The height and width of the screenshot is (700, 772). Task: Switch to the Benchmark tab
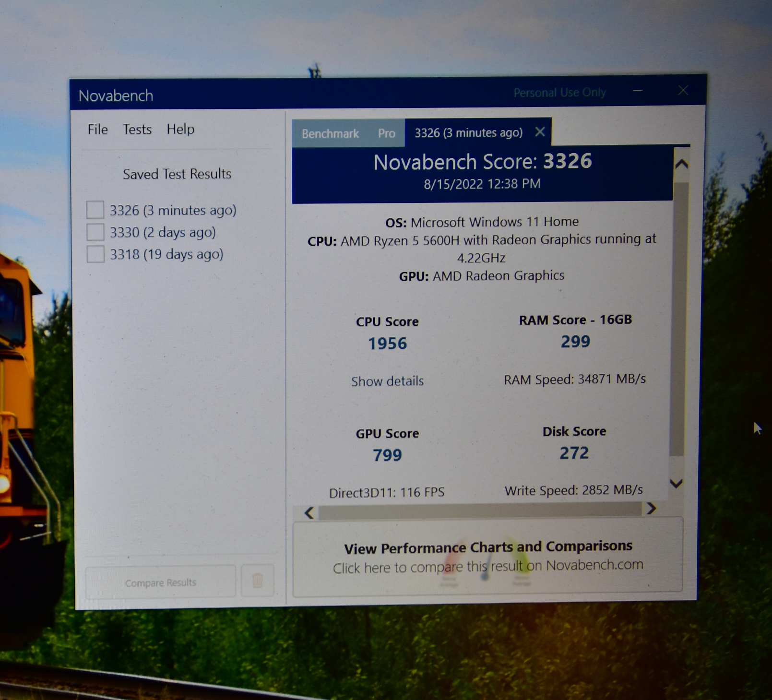(330, 133)
